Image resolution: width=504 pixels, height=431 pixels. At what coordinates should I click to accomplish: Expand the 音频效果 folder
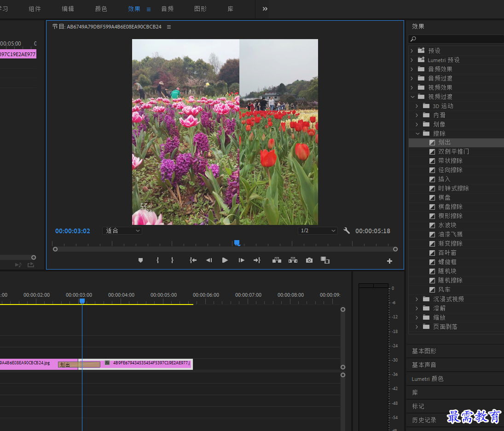(x=412, y=69)
